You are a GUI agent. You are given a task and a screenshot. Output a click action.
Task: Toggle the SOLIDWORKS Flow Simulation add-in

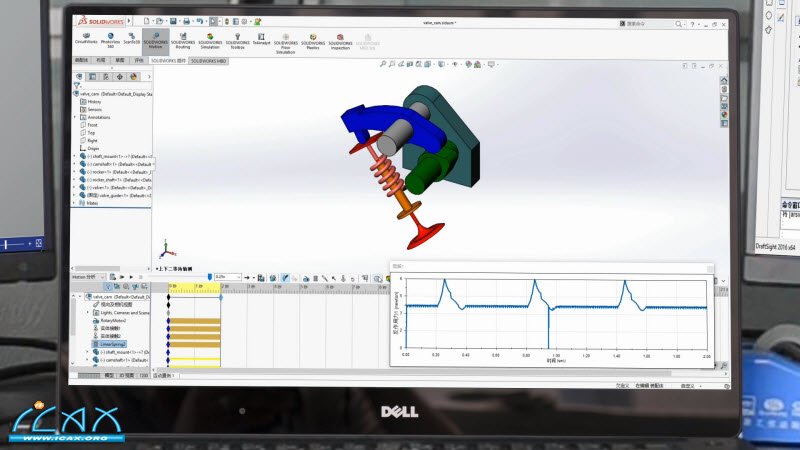click(286, 43)
